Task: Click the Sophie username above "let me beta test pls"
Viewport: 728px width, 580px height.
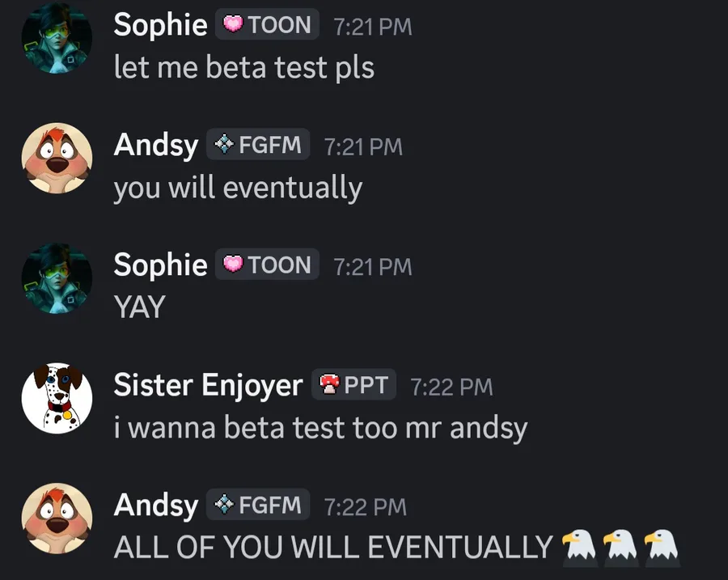Action: click(160, 25)
